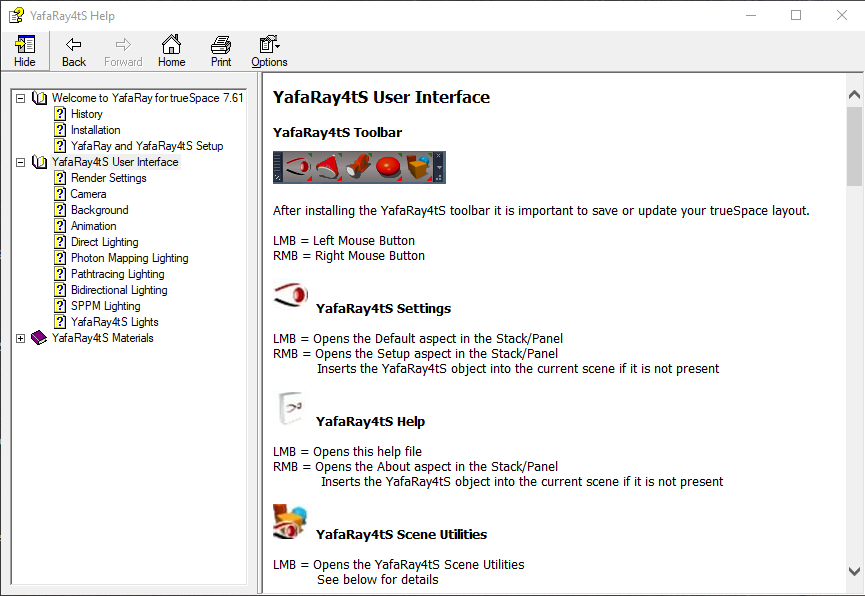Click the question page icon next to Render Settings
This screenshot has height=596, width=865.
click(x=60, y=178)
